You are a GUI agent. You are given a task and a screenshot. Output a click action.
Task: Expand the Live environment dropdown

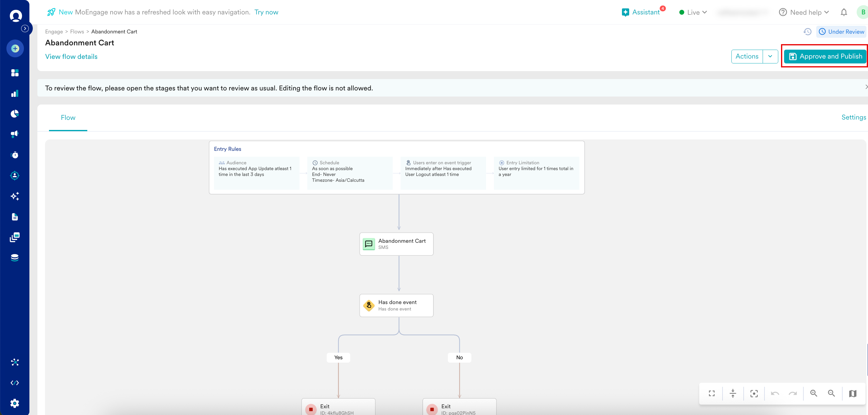(693, 13)
